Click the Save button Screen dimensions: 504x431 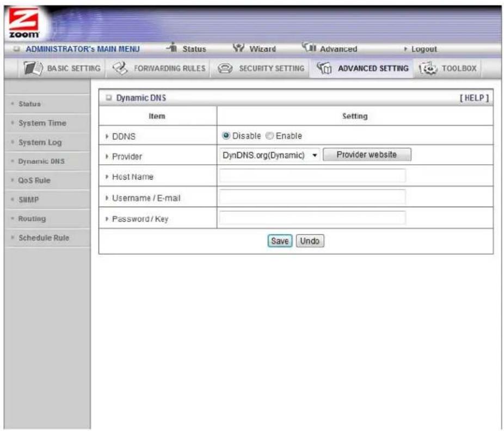(x=280, y=241)
